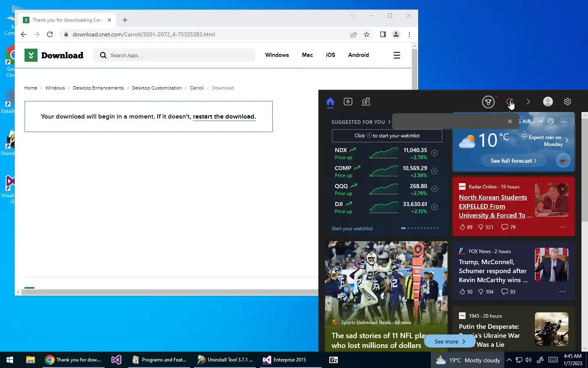This screenshot has width=588, height=368.
Task: Open Chrome tab search dropdown
Action: (x=352, y=16)
